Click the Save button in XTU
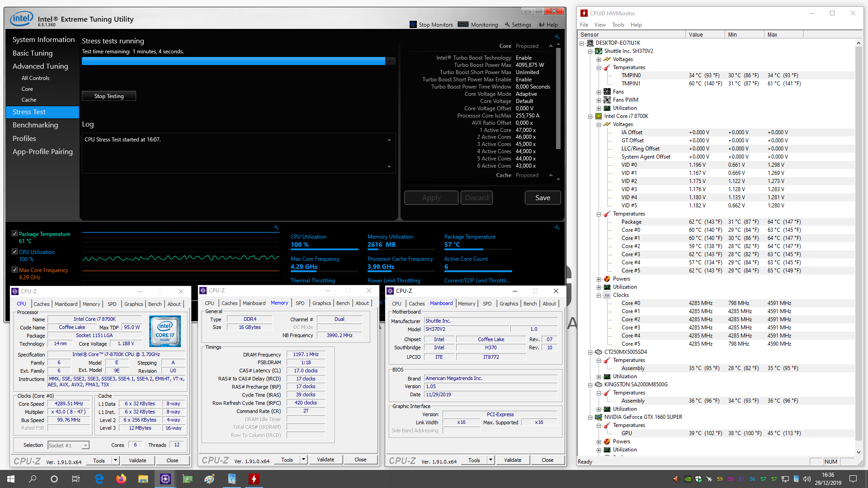 click(x=542, y=197)
